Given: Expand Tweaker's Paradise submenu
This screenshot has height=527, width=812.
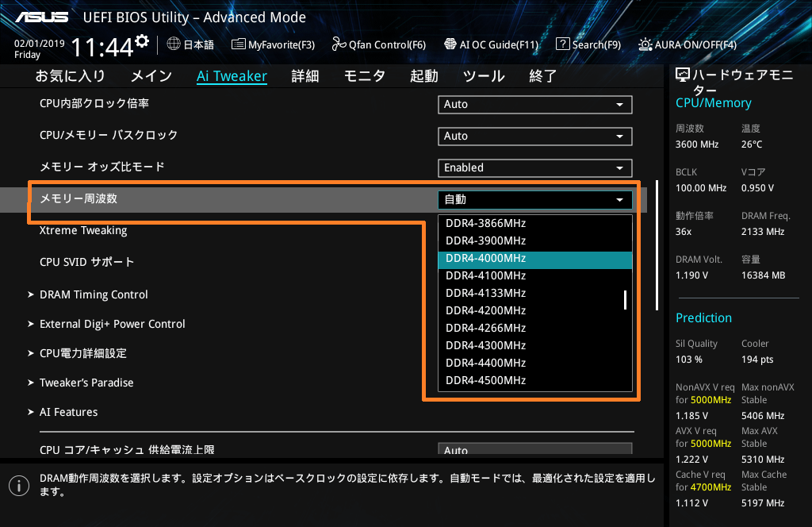Looking at the screenshot, I should [86, 383].
